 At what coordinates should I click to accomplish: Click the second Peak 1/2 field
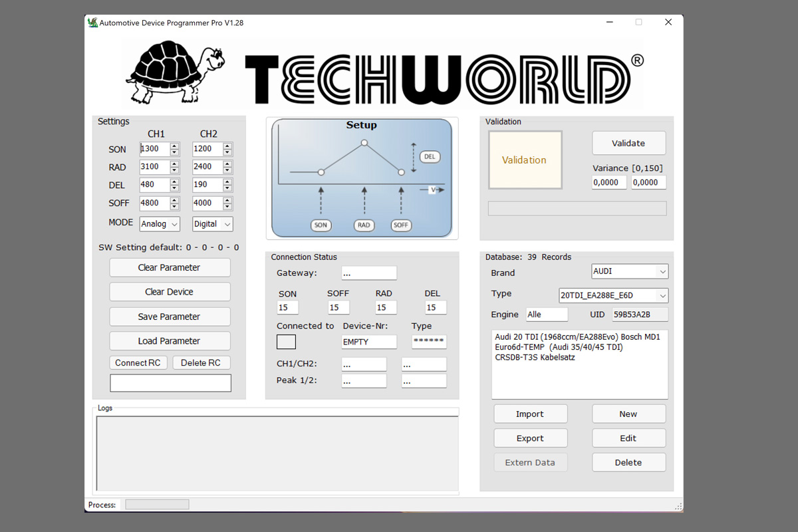click(424, 381)
